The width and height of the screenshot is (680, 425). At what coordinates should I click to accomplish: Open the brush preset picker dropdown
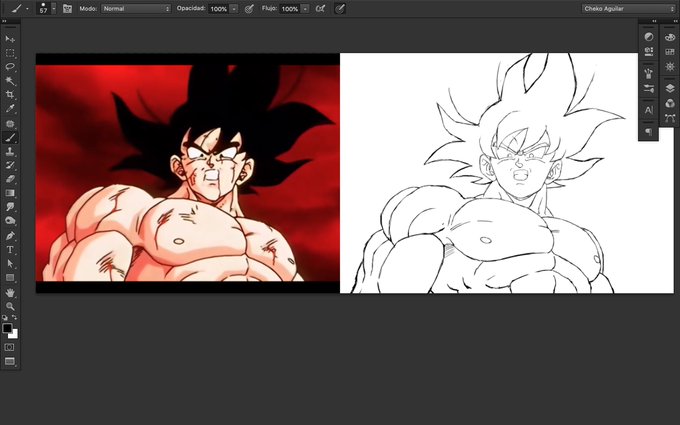coord(54,8)
